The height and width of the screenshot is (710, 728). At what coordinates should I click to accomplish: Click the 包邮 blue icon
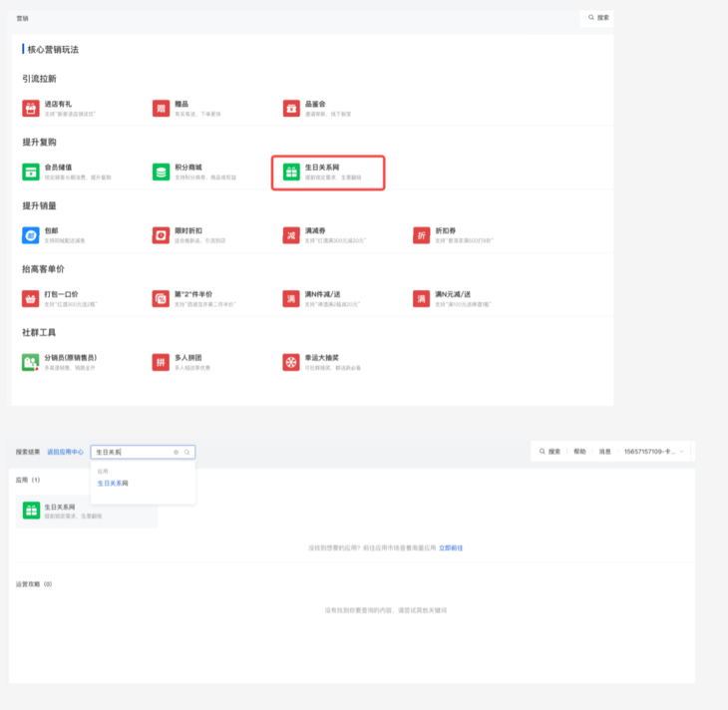click(30, 235)
